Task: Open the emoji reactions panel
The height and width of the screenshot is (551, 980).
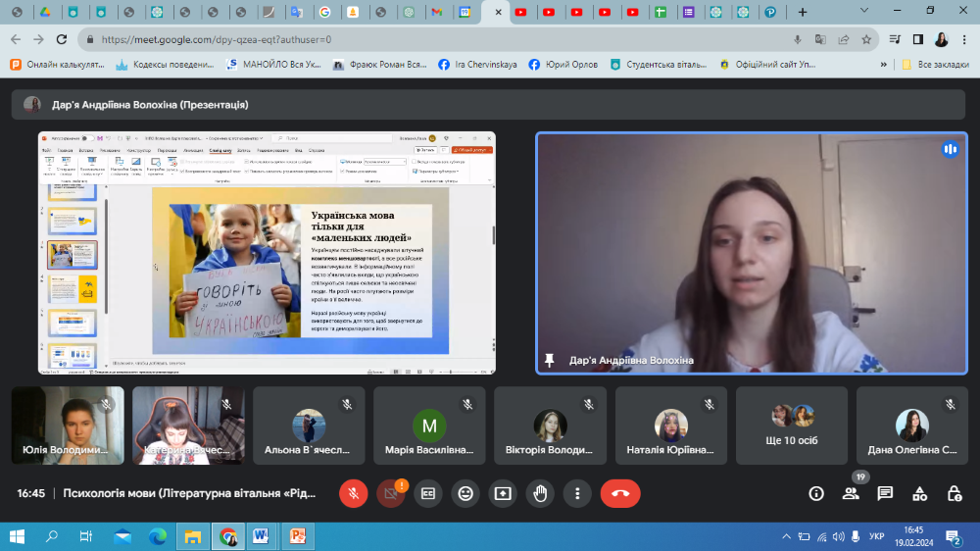Action: 465,493
